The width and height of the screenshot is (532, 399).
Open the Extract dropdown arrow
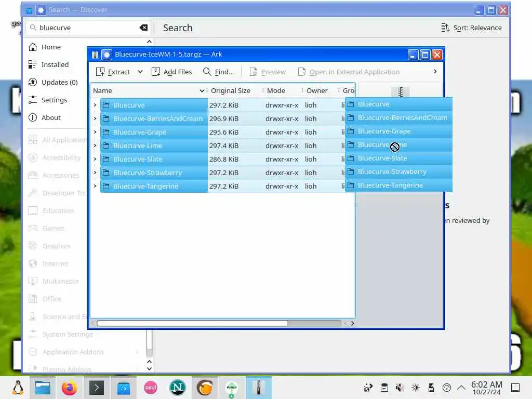point(140,72)
